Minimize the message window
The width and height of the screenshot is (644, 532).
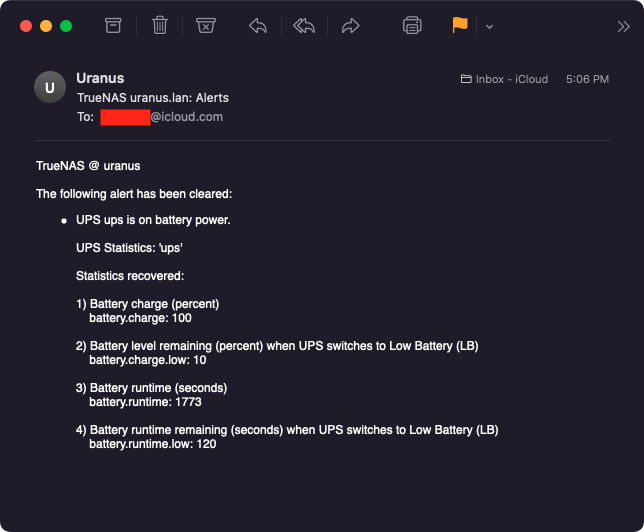tap(46, 26)
